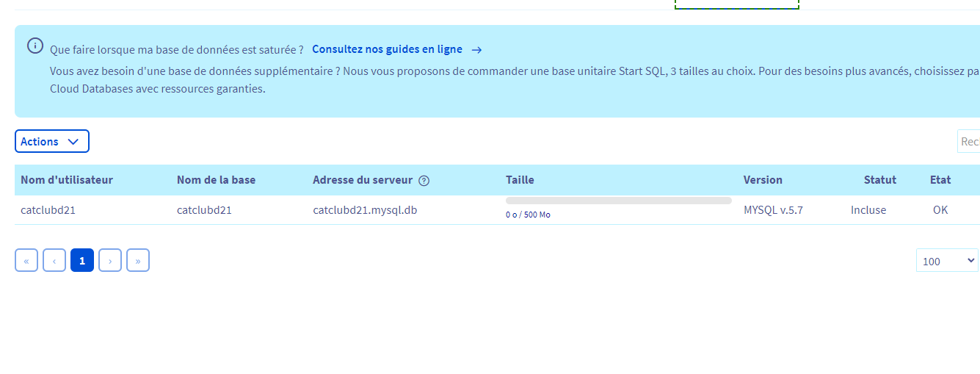The height and width of the screenshot is (374, 980).
Task: Click the Version column header
Action: point(763,180)
